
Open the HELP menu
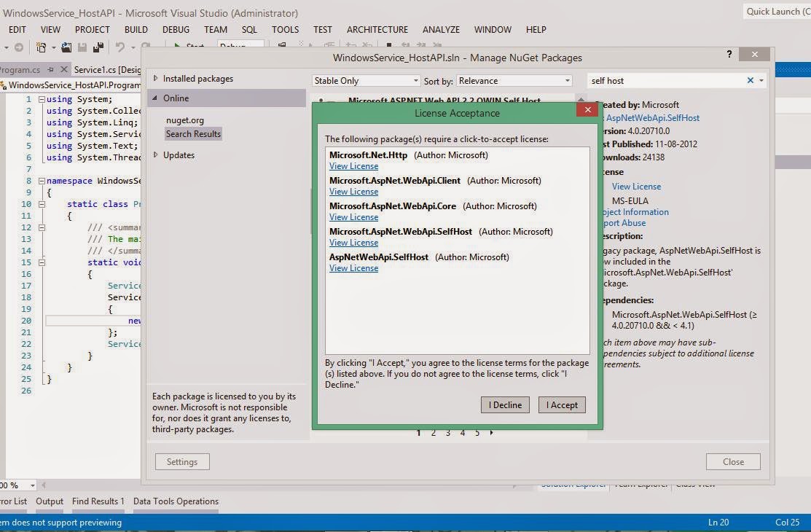click(536, 29)
